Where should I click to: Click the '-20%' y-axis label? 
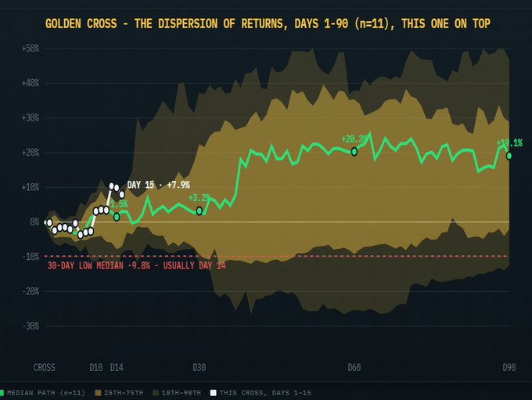31,291
